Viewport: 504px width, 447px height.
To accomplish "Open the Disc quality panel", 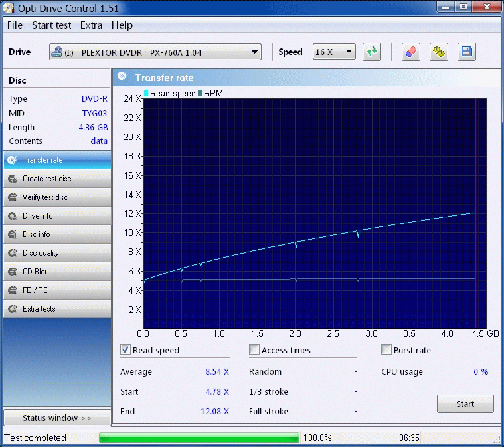I will (x=57, y=253).
